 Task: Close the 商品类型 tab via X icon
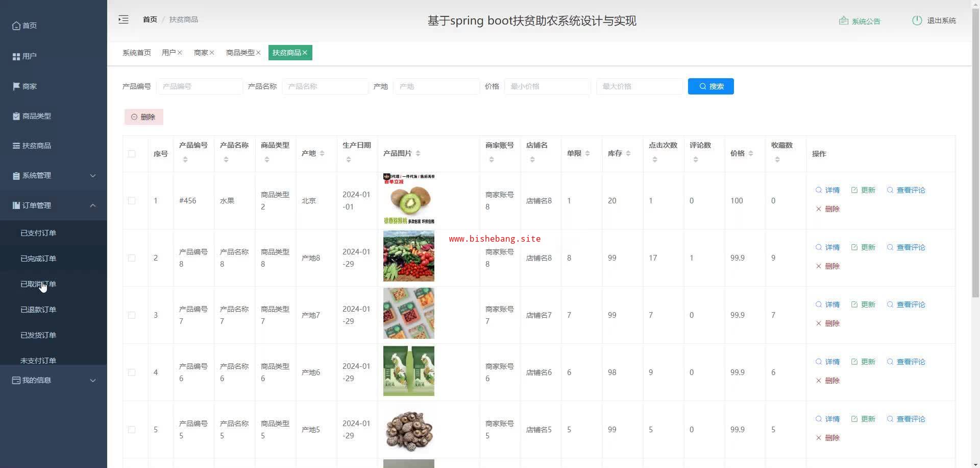pos(258,53)
